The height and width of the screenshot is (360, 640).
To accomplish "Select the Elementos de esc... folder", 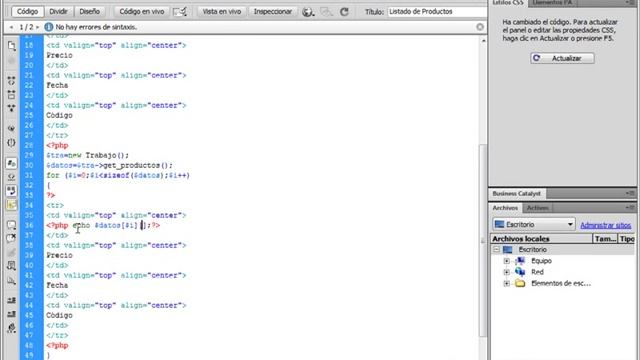I will point(561,284).
